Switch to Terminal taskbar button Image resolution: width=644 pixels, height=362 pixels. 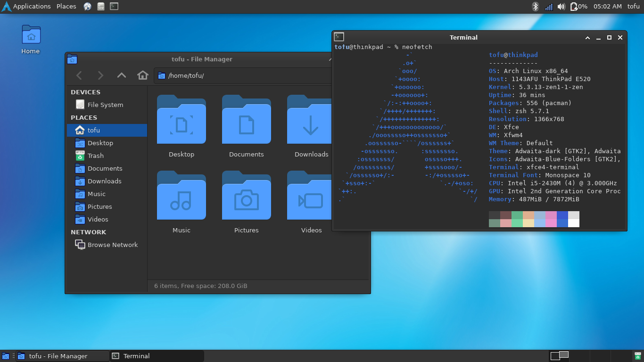[157, 356]
